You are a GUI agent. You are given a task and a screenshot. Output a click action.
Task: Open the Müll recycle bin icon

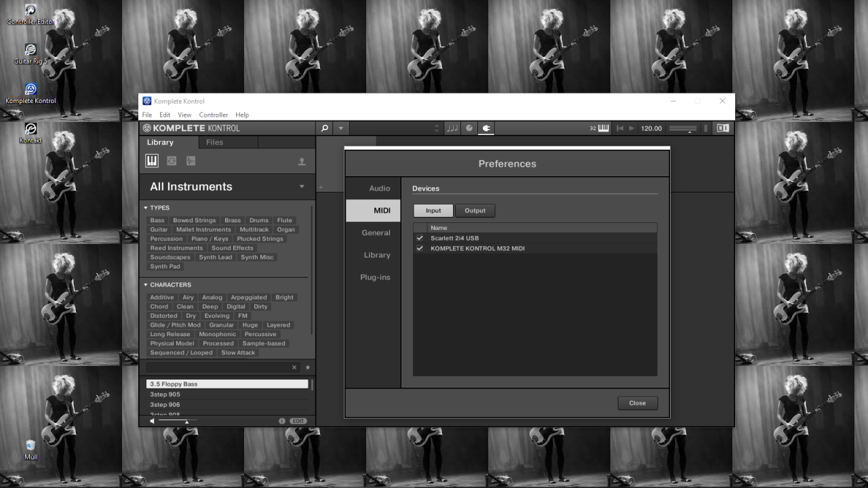pos(31,449)
